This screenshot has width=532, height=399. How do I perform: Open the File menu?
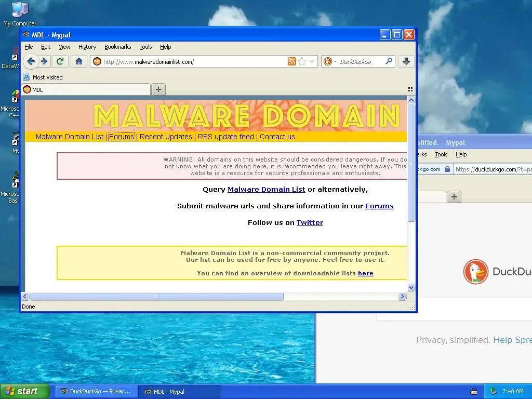(x=29, y=47)
